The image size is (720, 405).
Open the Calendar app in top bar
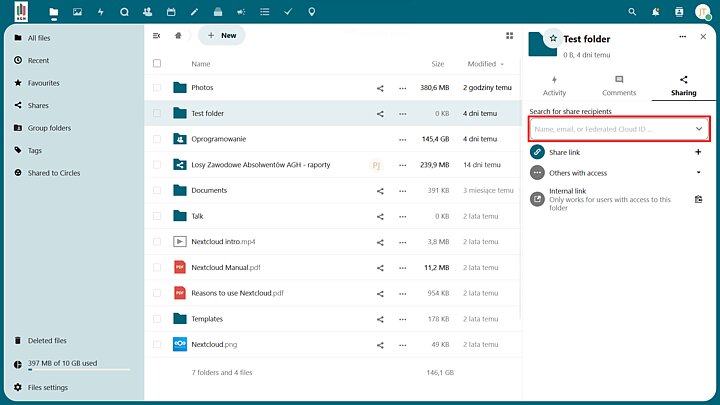171,12
